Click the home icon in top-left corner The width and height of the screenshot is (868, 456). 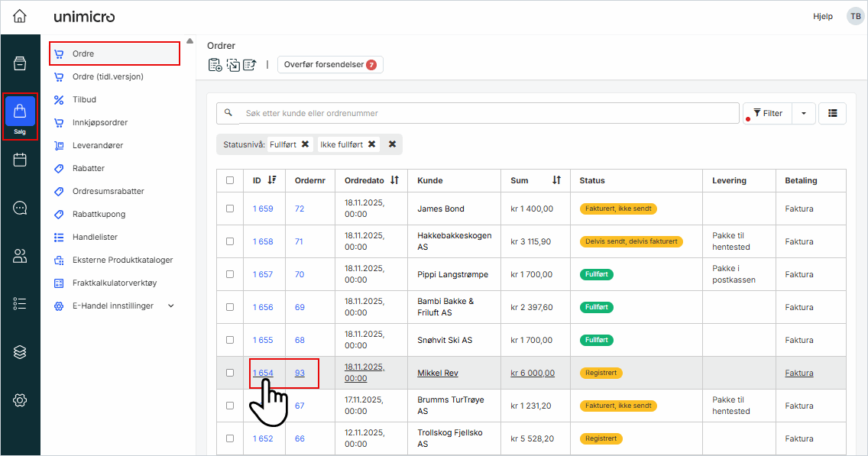click(20, 16)
